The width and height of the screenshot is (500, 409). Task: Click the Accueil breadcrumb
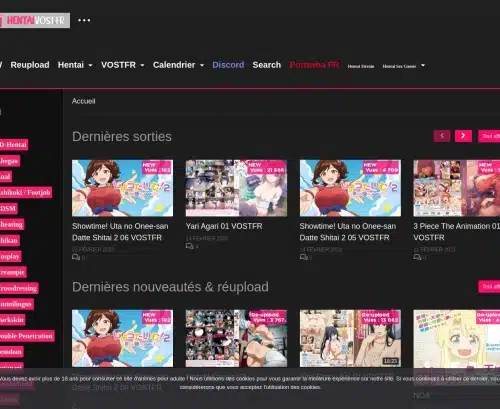point(83,101)
